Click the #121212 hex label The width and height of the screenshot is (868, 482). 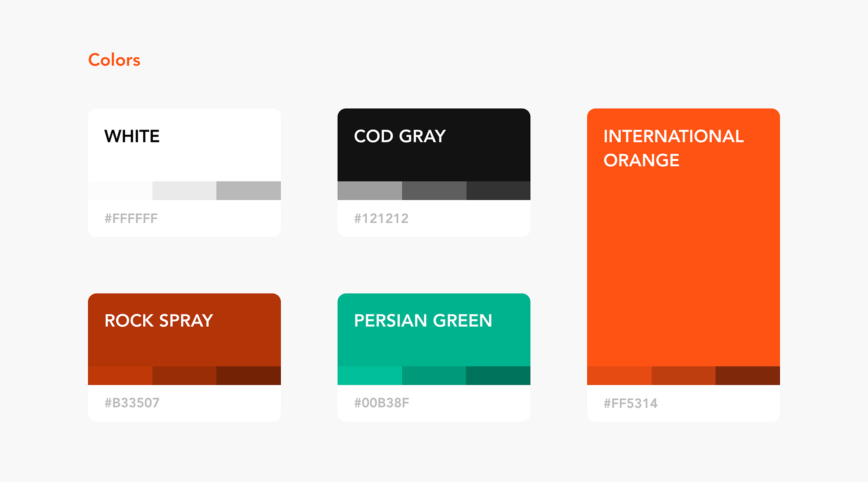tap(381, 219)
